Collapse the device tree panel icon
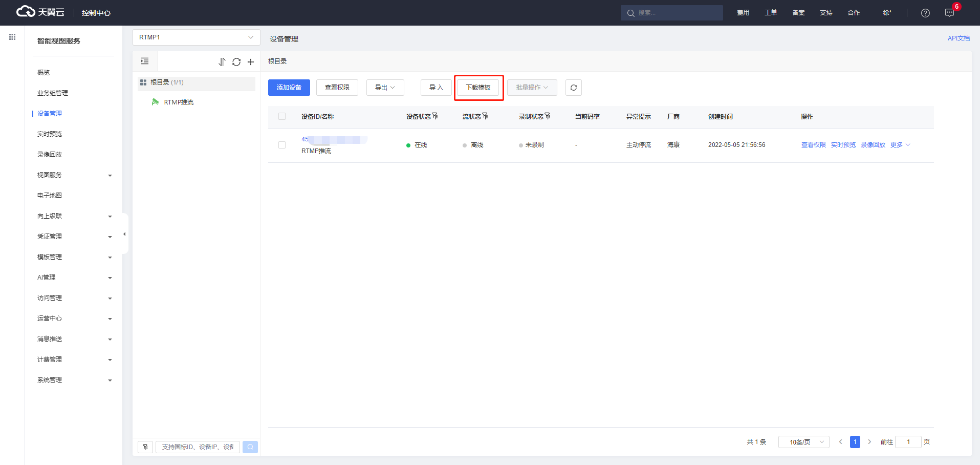 (x=145, y=61)
